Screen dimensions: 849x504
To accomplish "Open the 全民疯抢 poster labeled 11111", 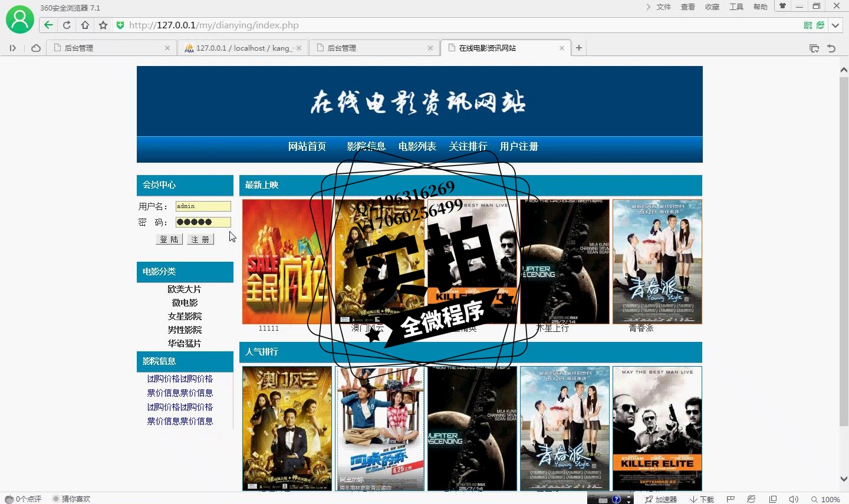I will 287,262.
